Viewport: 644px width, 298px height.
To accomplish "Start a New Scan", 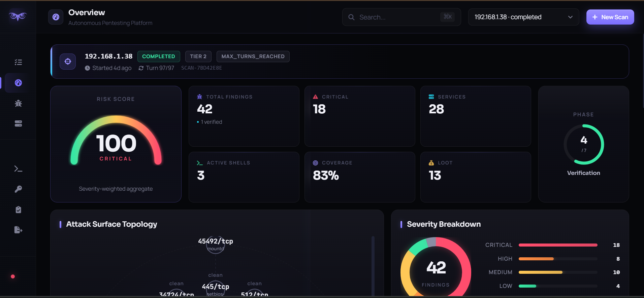I will (610, 17).
